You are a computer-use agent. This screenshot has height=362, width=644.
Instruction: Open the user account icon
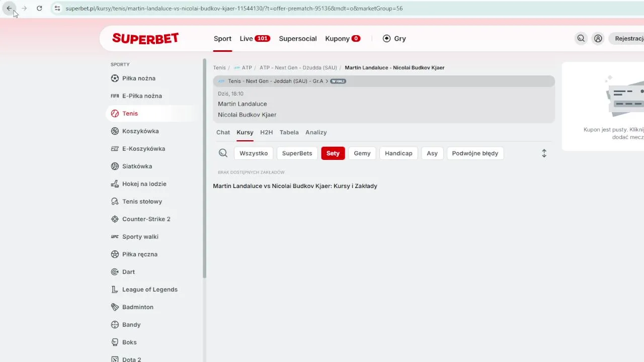598,38
